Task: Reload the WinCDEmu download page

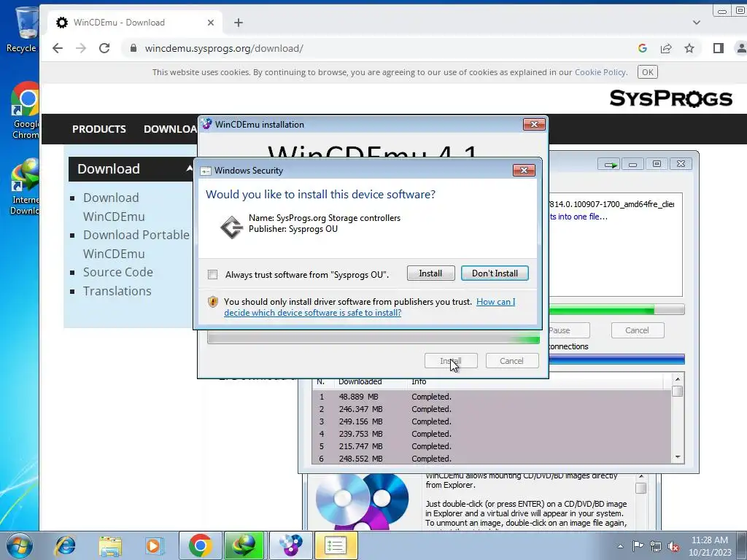Action: [104, 48]
